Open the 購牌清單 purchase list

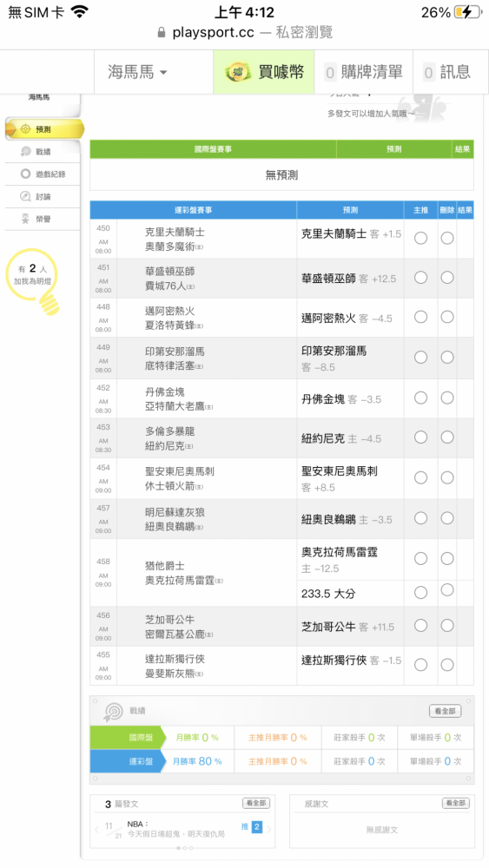click(x=364, y=72)
